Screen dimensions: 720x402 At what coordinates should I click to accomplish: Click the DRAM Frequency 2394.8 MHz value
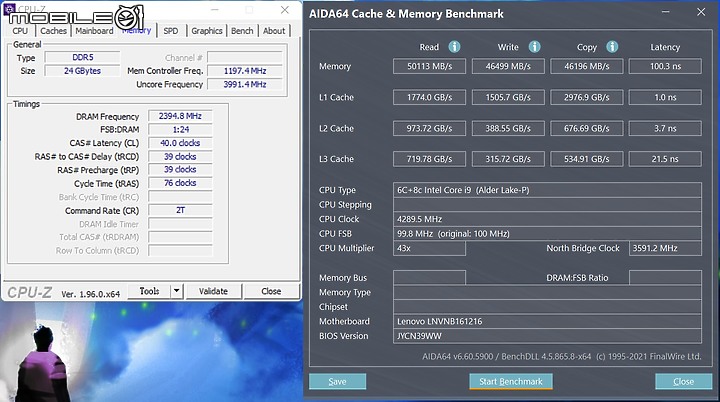(x=180, y=116)
